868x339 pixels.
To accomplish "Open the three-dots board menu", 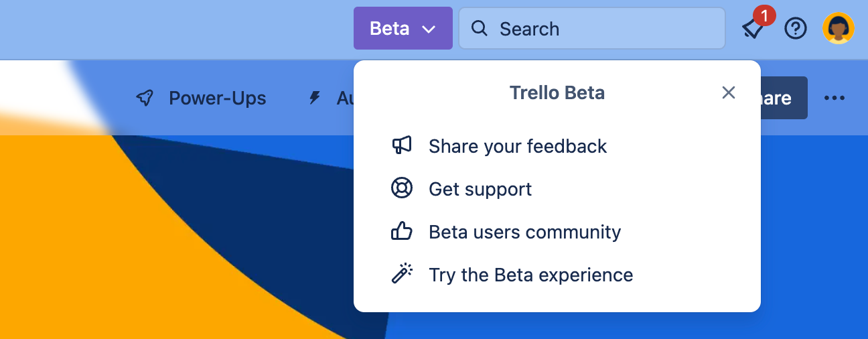I will point(835,98).
